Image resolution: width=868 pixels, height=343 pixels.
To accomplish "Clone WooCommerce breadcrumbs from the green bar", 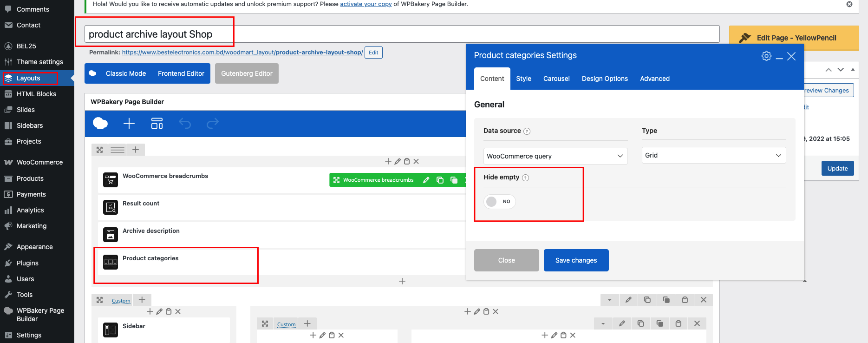I will pyautogui.click(x=440, y=180).
